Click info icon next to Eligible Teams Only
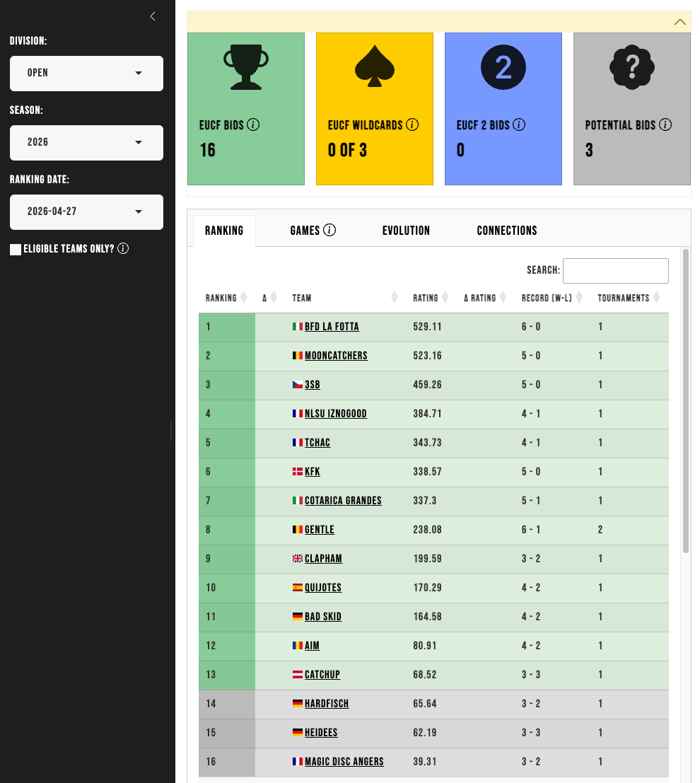The width and height of the screenshot is (700, 783). pos(123,248)
